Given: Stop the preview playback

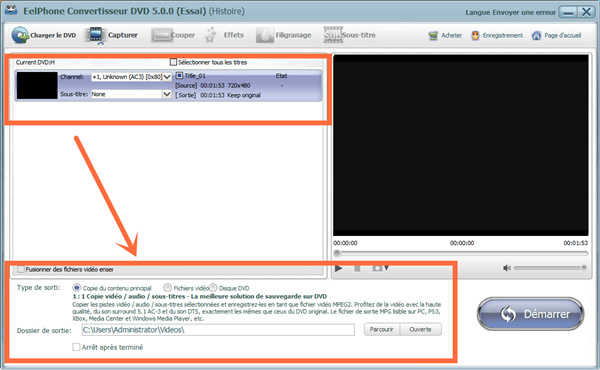Looking at the screenshot, I should click(x=357, y=269).
